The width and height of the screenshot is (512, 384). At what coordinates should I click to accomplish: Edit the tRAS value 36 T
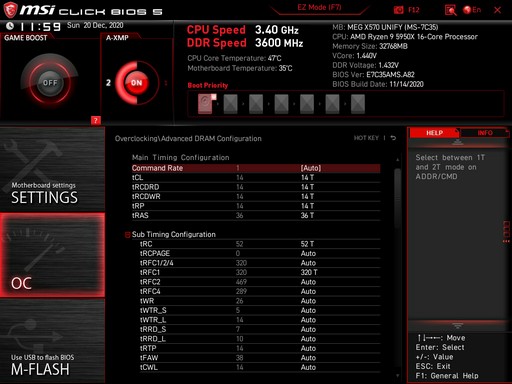coord(307,215)
